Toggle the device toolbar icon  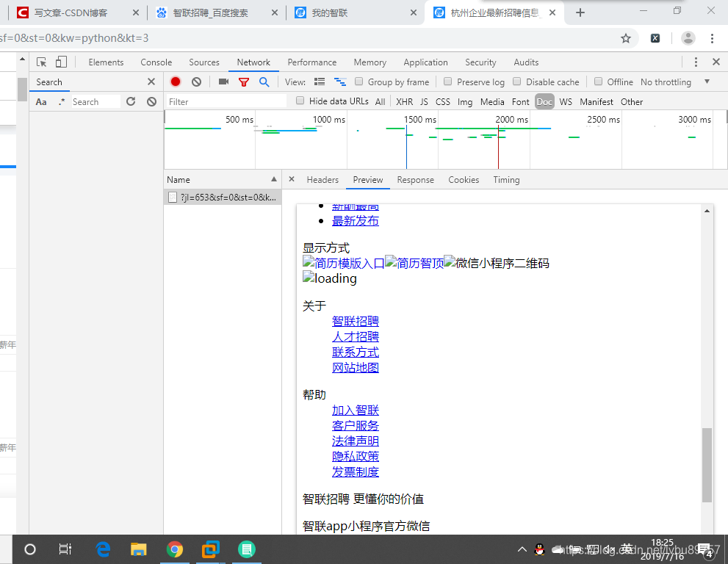click(61, 62)
